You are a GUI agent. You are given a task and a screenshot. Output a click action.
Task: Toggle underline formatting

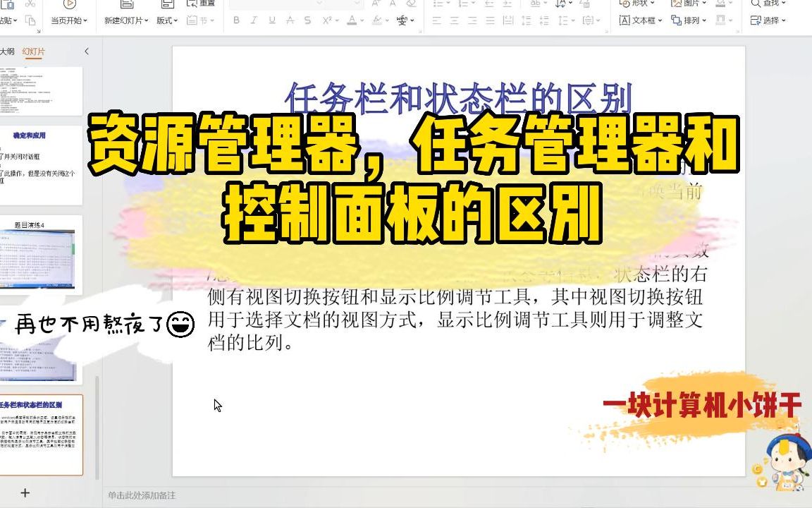coord(272,20)
